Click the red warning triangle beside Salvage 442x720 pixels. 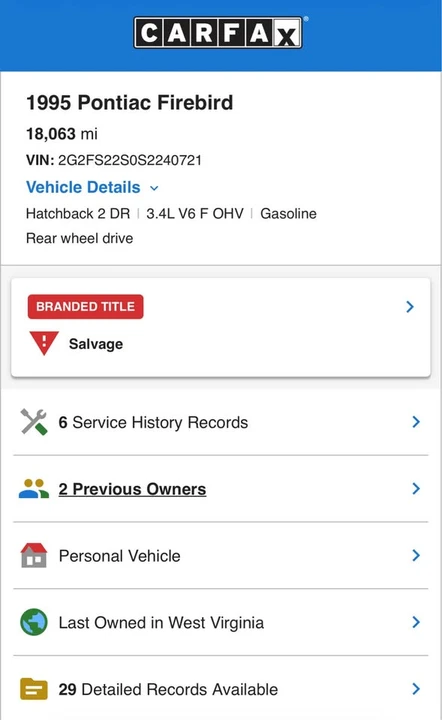[x=44, y=343]
